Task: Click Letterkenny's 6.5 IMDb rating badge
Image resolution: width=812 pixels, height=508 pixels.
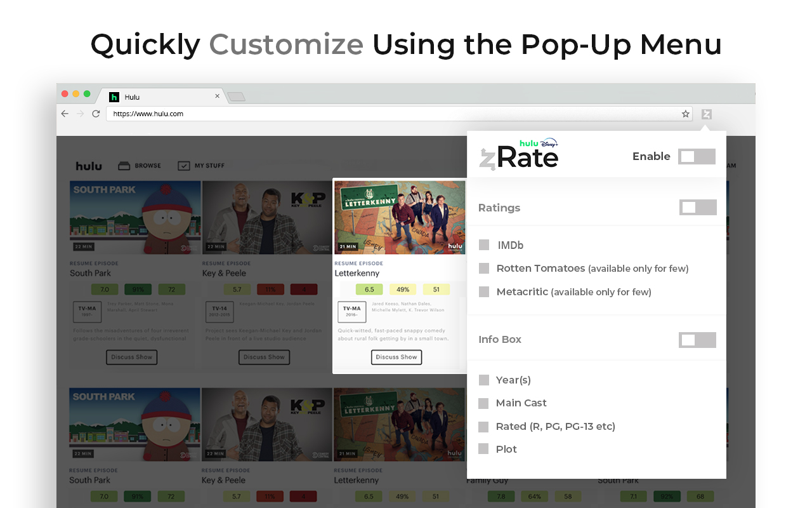Action: [369, 290]
